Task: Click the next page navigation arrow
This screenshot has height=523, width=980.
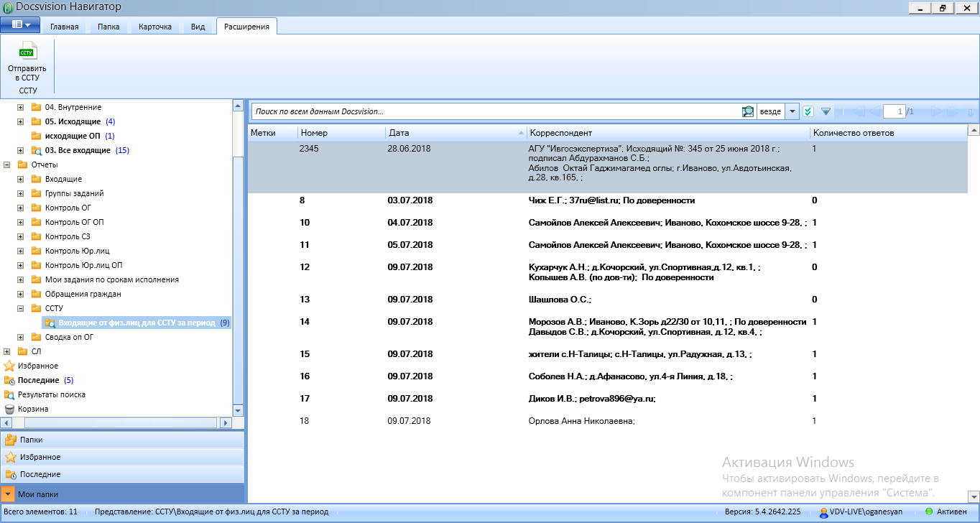Action: pos(937,111)
